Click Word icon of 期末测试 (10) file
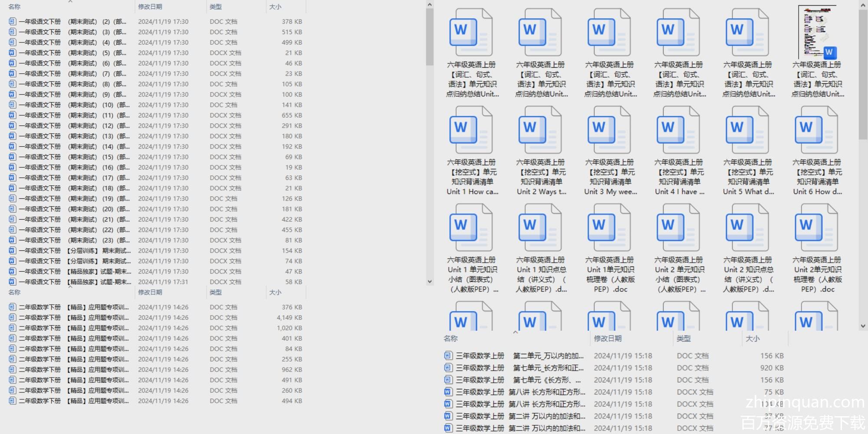 [12, 105]
